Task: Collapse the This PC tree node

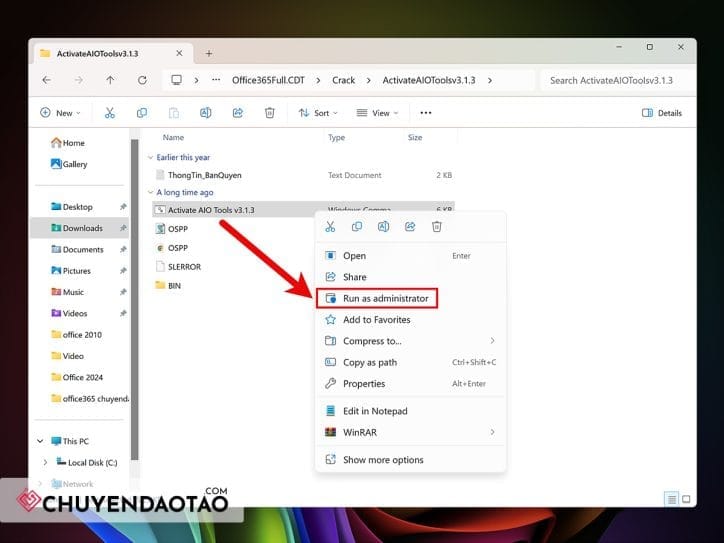Action: (41, 441)
